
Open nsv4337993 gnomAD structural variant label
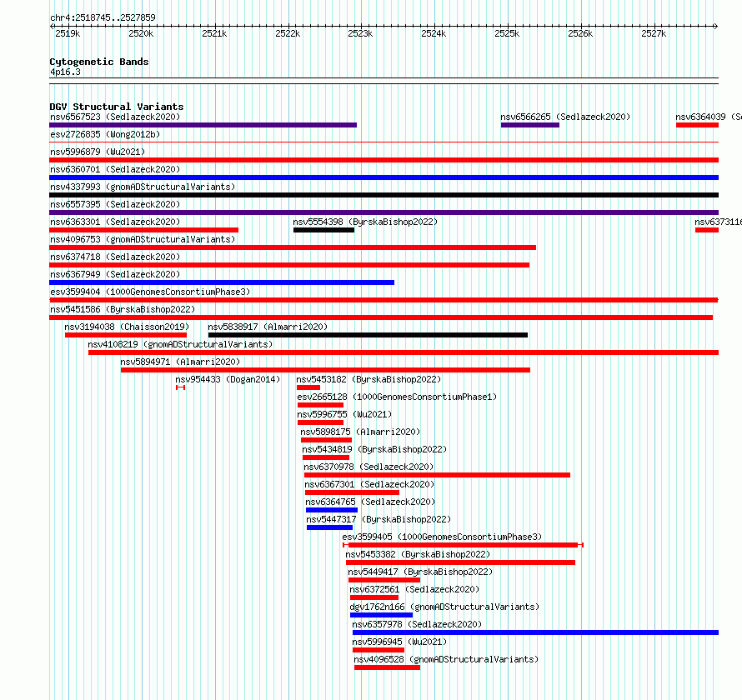[x=143, y=187]
